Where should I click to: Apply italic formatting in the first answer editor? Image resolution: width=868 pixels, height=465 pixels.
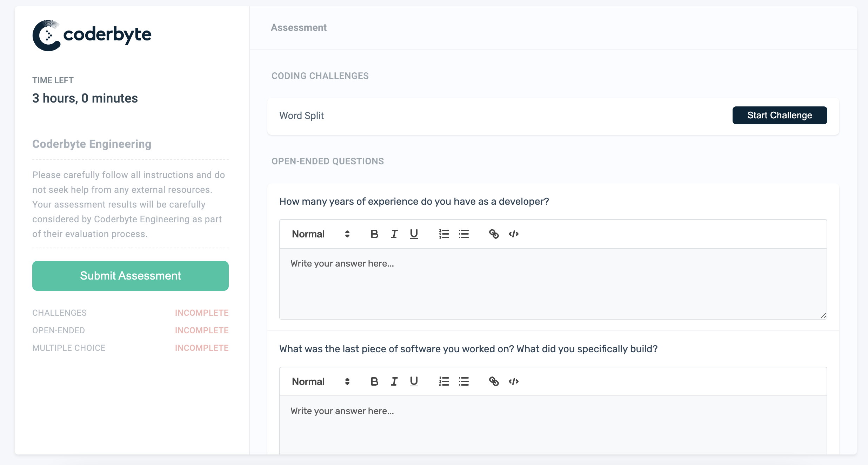(x=394, y=234)
